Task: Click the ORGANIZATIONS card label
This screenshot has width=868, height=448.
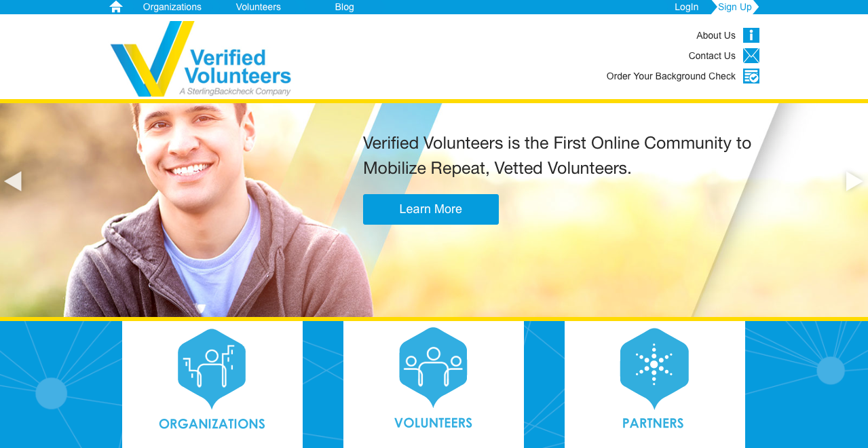Action: pos(212,424)
